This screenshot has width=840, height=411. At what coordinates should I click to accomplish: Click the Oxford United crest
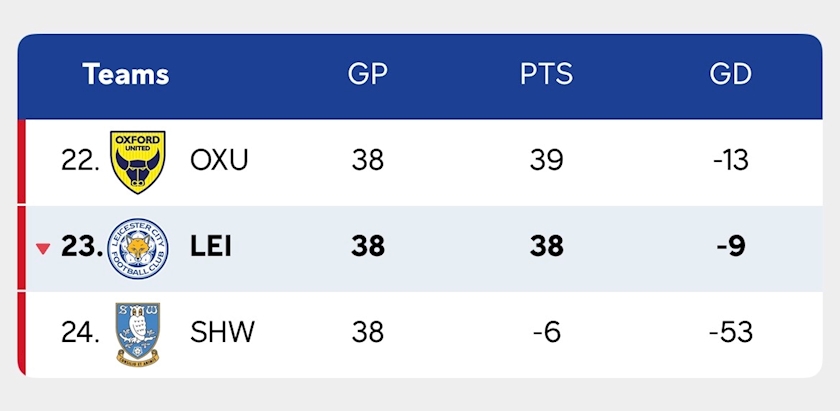pos(138,162)
